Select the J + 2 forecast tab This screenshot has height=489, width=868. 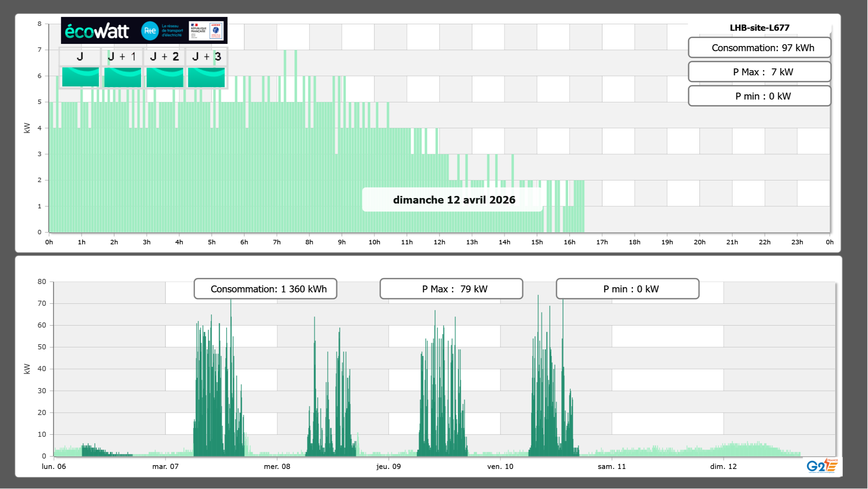tap(165, 56)
